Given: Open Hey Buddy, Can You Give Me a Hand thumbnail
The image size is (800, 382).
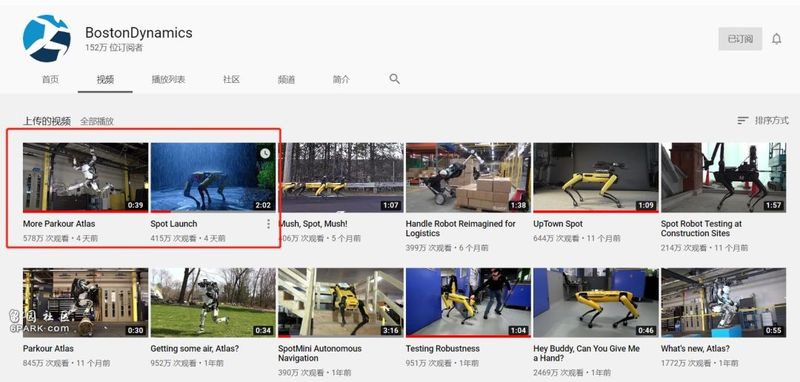Looking at the screenshot, I should 595,302.
